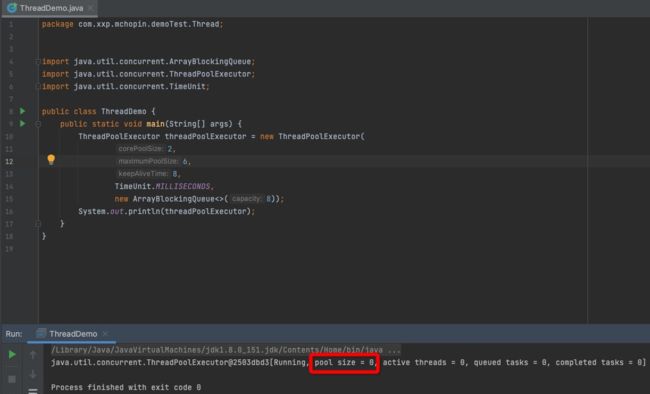Collapse the import block at line 4
Screen dimensions: 650x394
click(38, 61)
